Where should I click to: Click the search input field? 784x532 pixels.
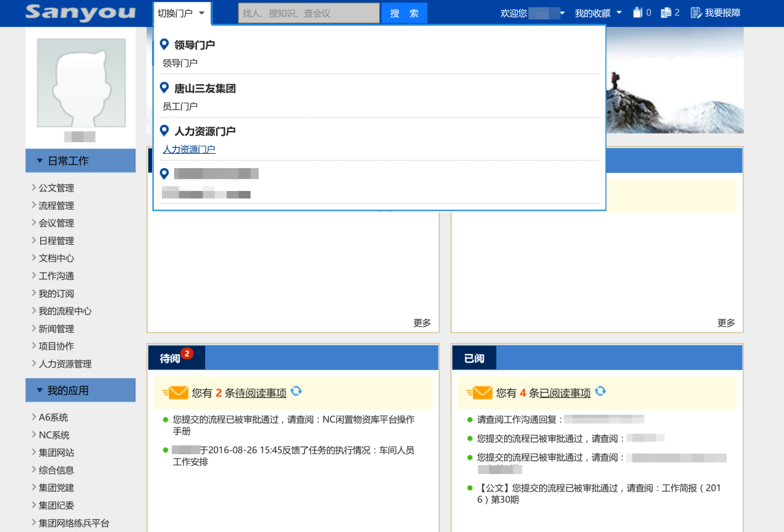point(309,13)
